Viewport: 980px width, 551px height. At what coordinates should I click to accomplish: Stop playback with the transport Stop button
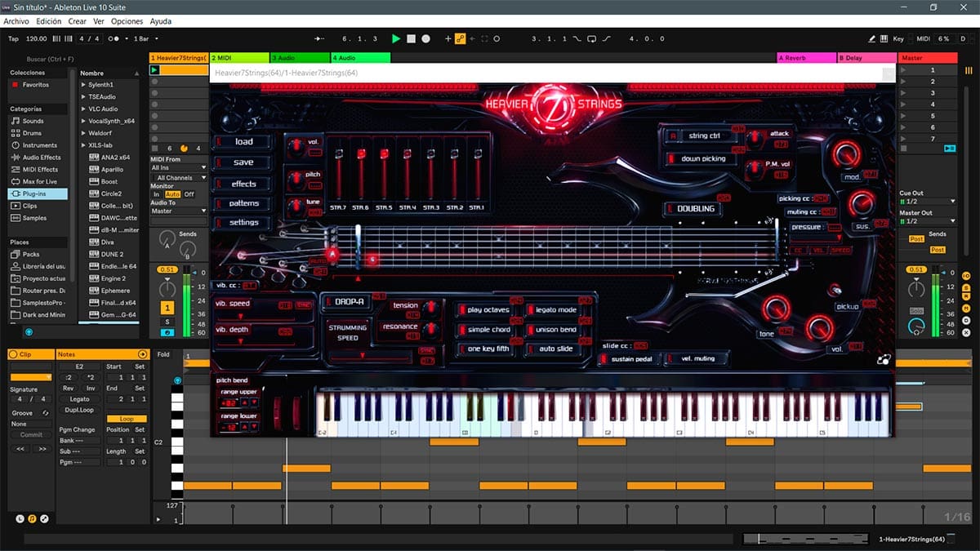[x=411, y=38]
